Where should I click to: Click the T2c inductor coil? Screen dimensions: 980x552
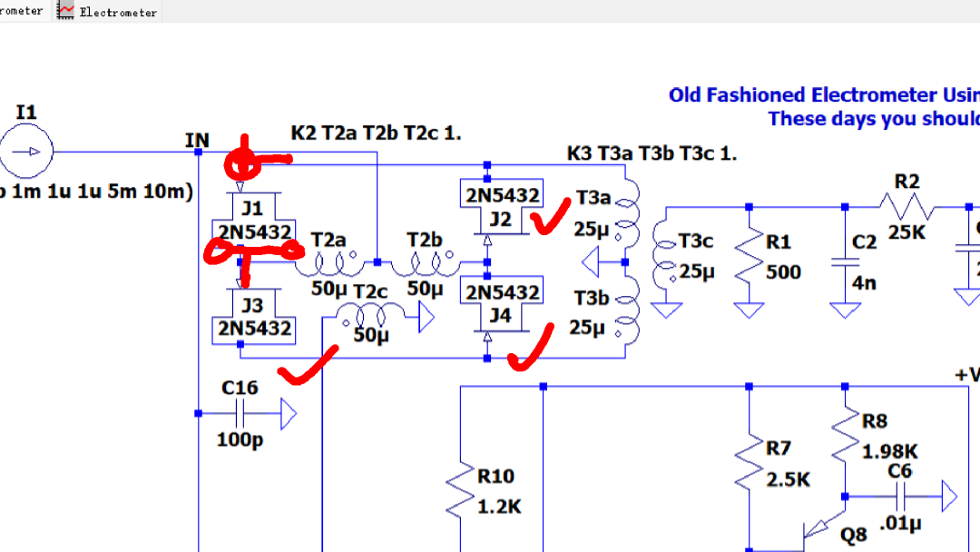click(370, 316)
